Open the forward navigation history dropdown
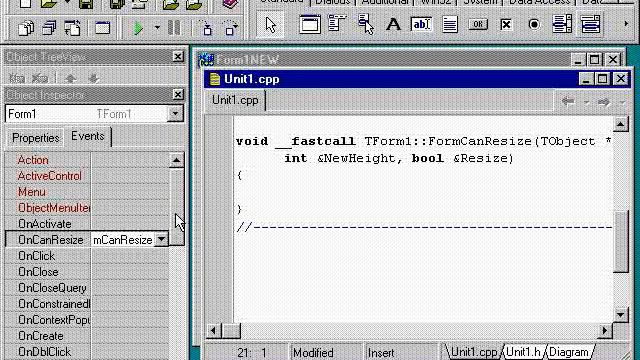The image size is (640, 360). (622, 102)
